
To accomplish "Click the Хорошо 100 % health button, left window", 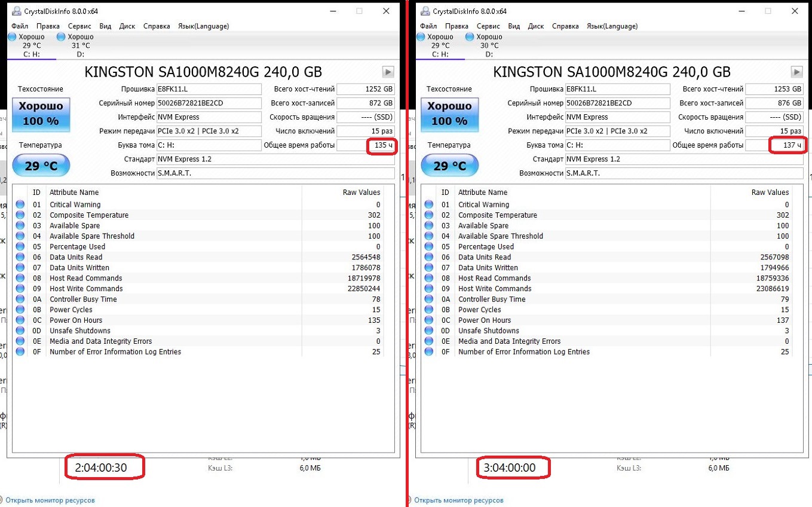I will 41,115.
